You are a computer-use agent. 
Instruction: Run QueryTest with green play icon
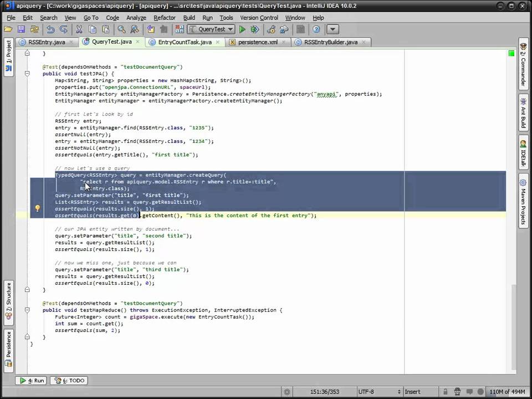click(x=242, y=29)
